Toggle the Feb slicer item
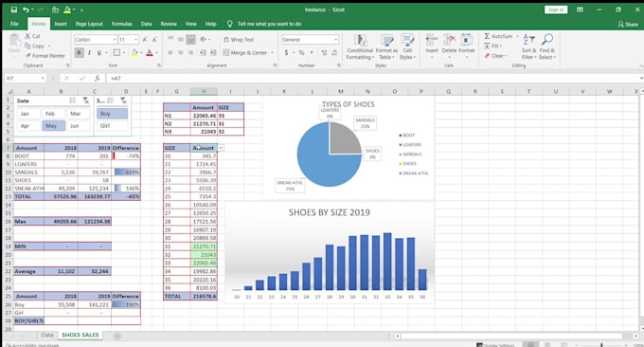 pos(54,114)
